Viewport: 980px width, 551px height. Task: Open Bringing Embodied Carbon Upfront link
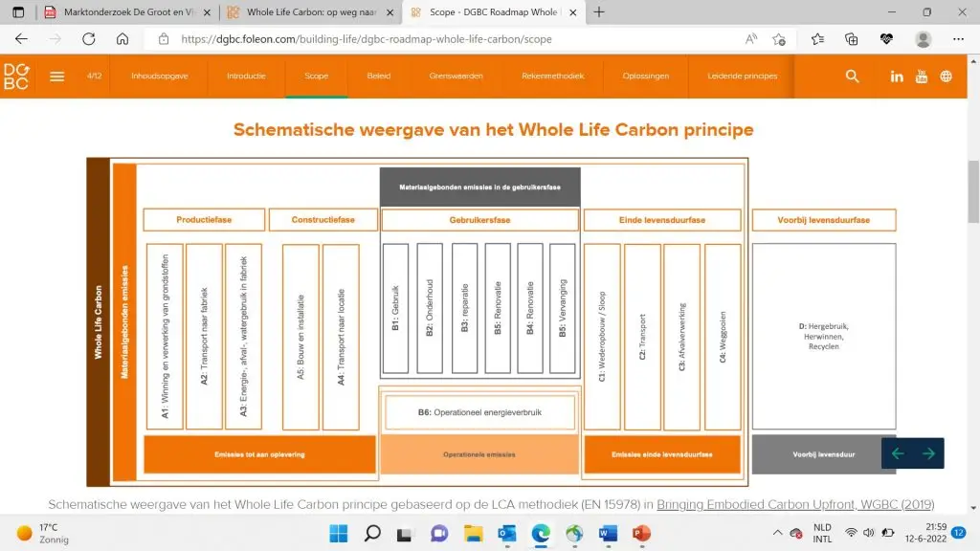(795, 504)
